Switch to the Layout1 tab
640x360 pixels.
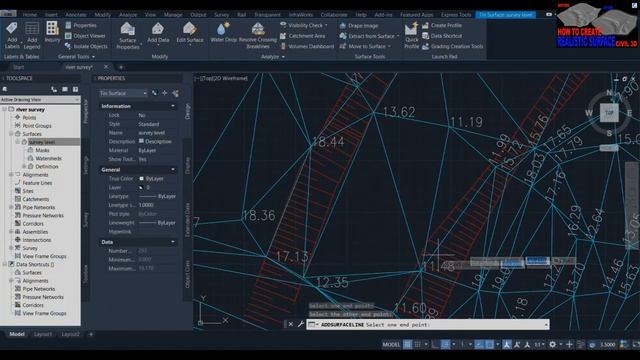(x=43, y=334)
